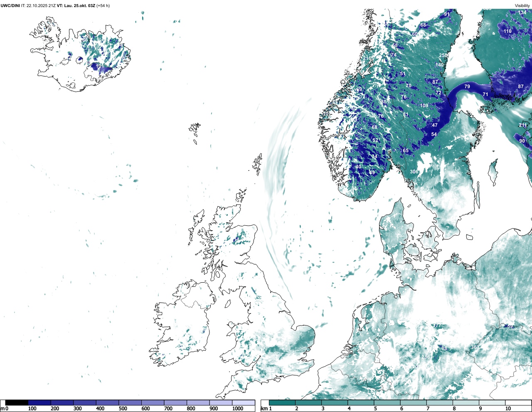Select the value 34 in southern Norway

point(374,157)
